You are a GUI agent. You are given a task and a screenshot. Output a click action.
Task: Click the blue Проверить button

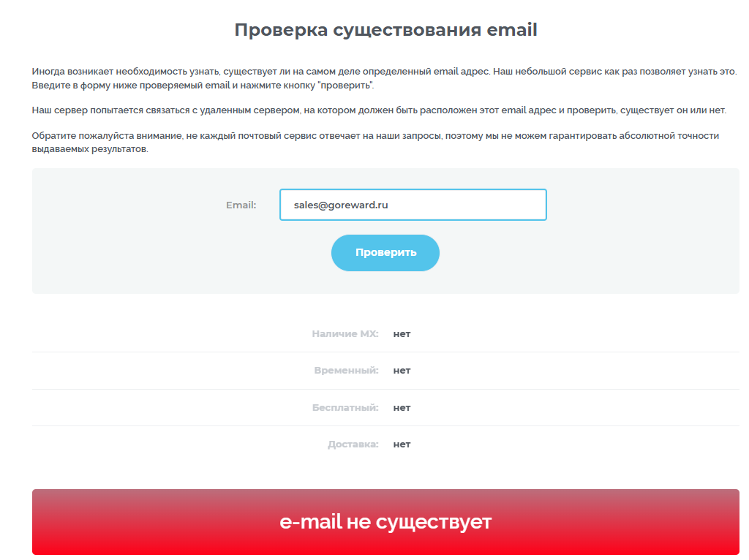(x=385, y=252)
